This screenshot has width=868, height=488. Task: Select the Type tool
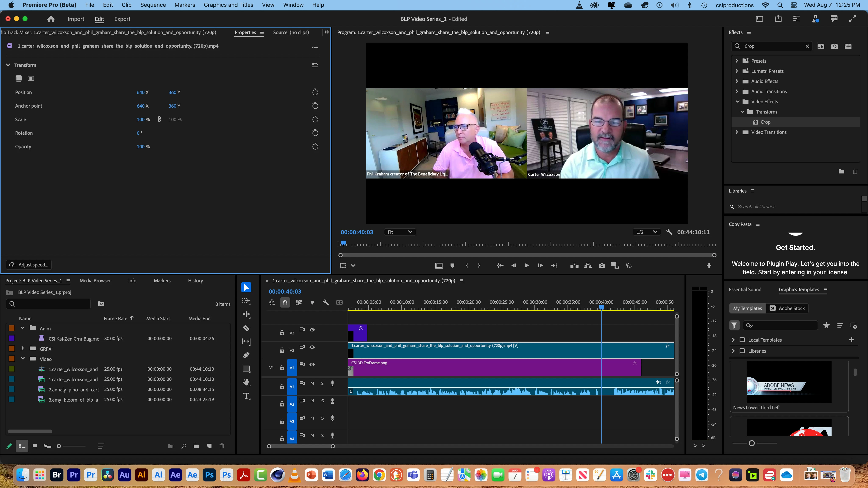246,396
